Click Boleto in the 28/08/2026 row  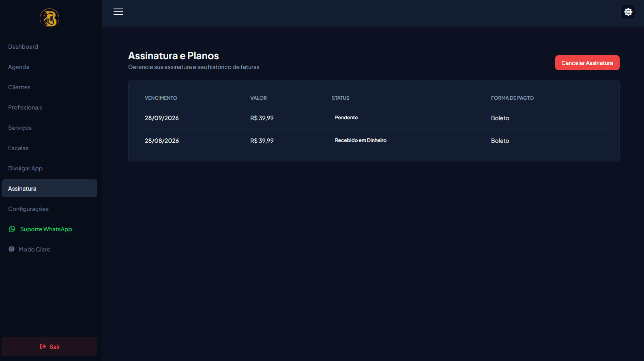click(500, 141)
